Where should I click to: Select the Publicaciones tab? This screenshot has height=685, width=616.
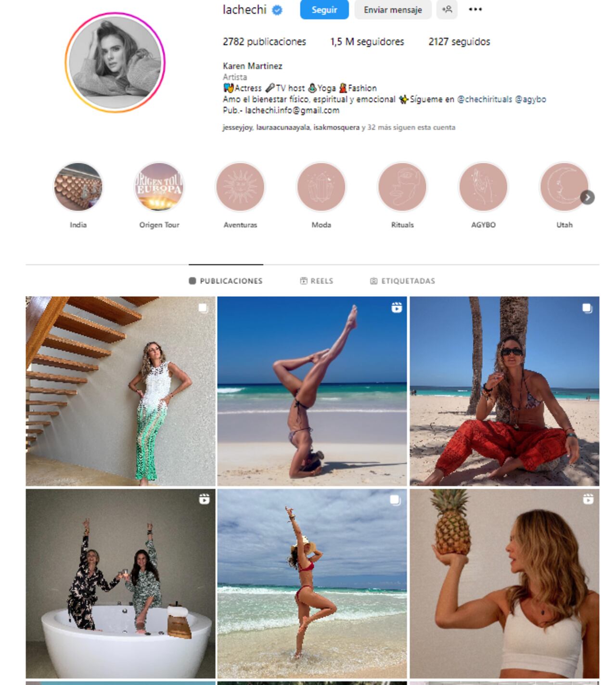coord(226,281)
